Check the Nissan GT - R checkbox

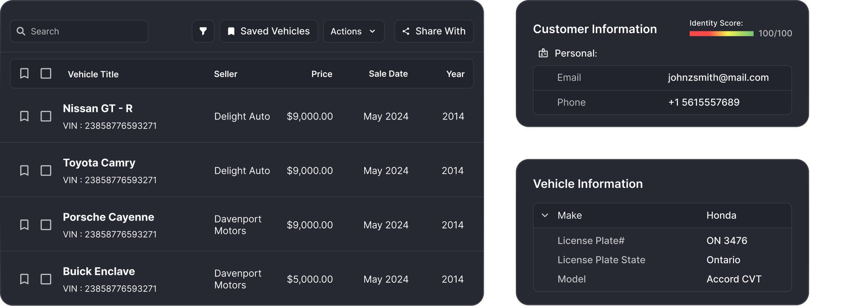click(x=46, y=116)
